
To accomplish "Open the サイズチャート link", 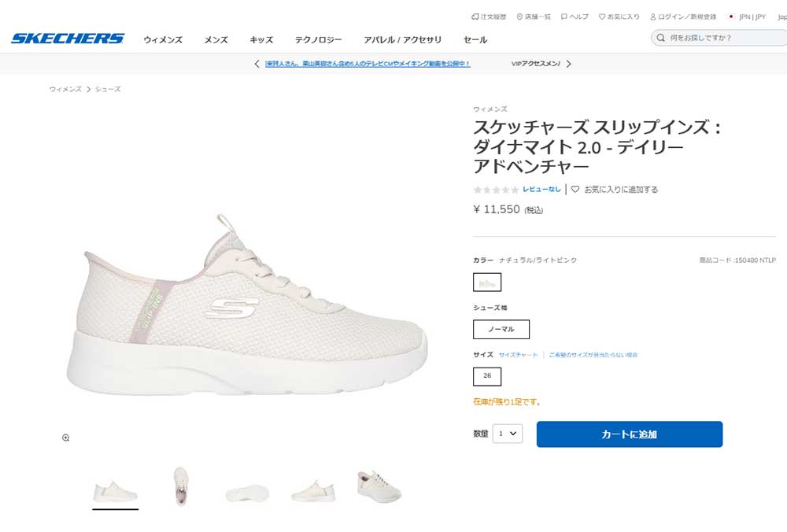I will pos(518,355).
